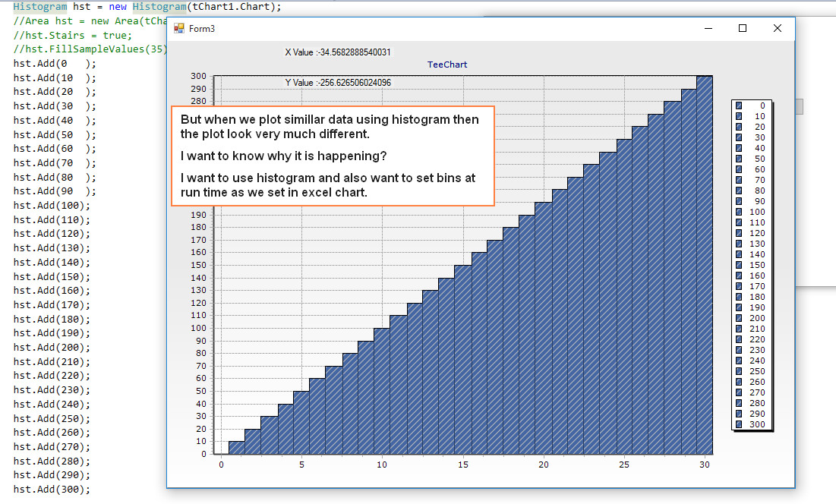Screen dimensions: 836x504
Task: Select legend value 260
Action: (757, 382)
